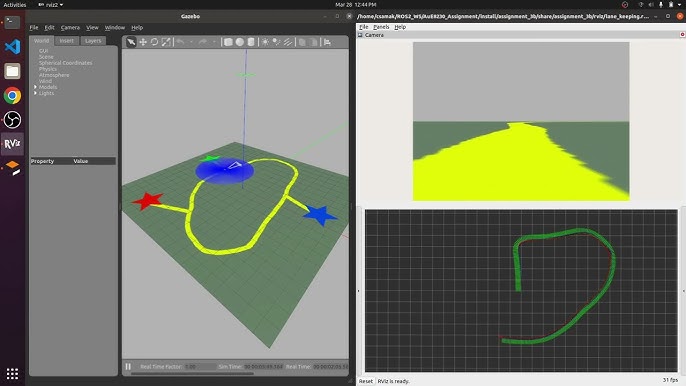The width and height of the screenshot is (686, 386).
Task: Expand the Lights tree item
Action: pyautogui.click(x=35, y=93)
